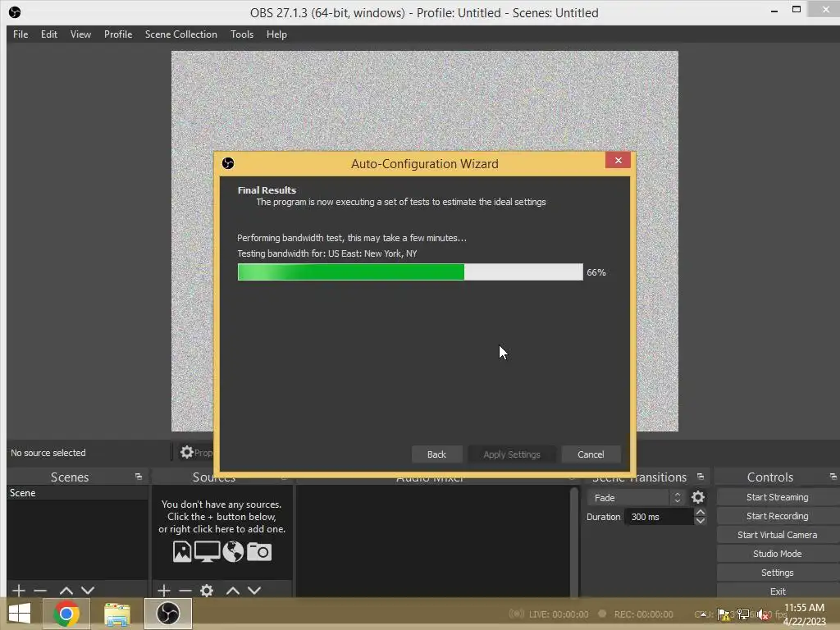Open the Scene Collection menu
The image size is (840, 630).
[x=181, y=34]
